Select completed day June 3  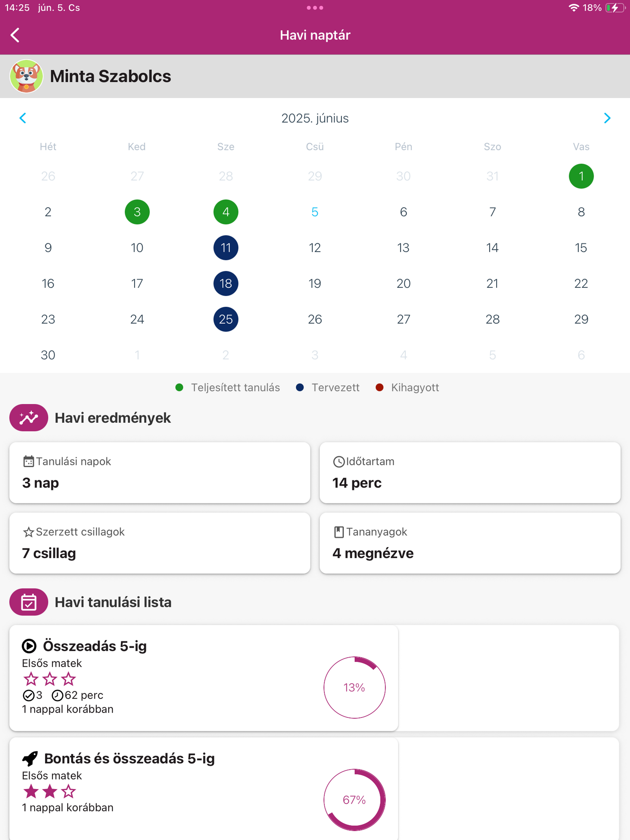tap(137, 212)
